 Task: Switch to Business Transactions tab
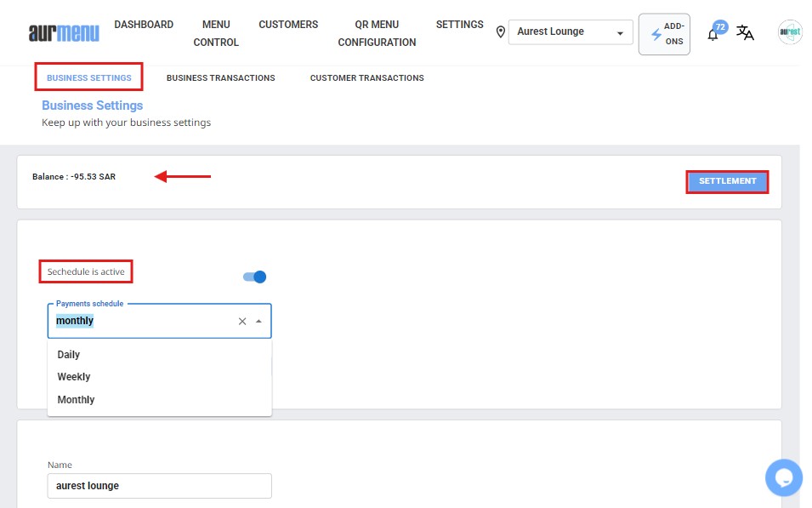pyautogui.click(x=220, y=77)
